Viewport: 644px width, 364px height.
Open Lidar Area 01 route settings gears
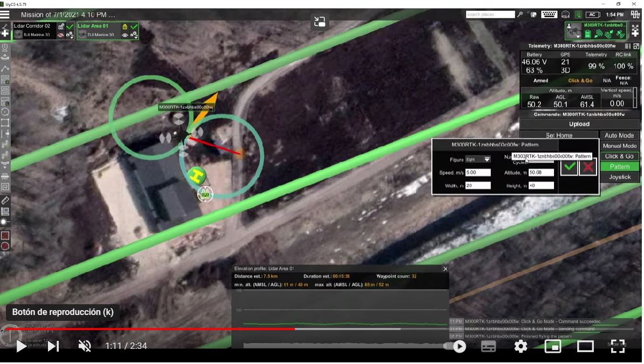click(x=134, y=36)
